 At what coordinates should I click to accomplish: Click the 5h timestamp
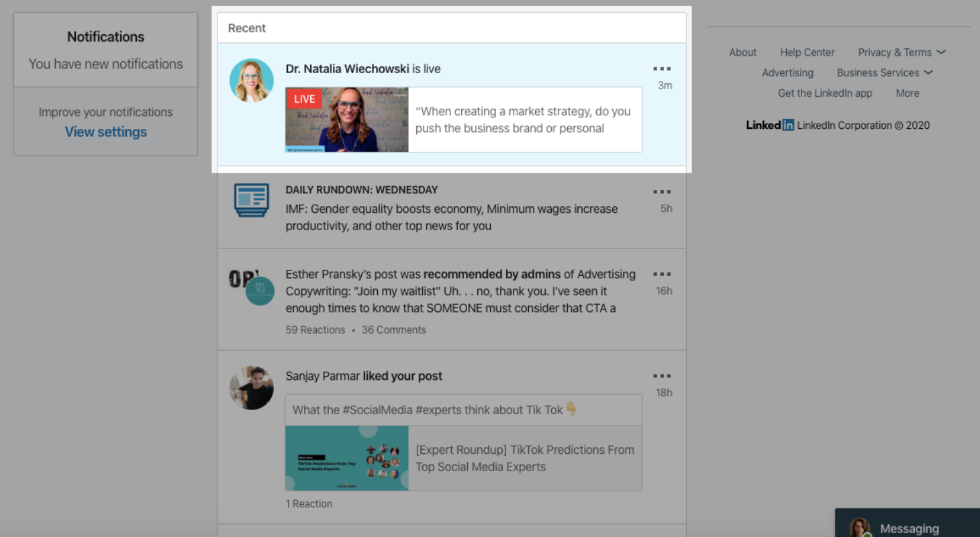[x=666, y=209]
